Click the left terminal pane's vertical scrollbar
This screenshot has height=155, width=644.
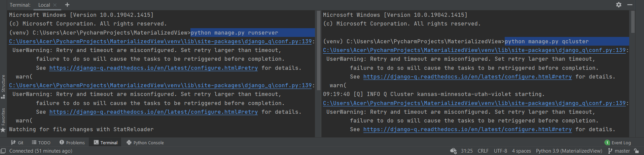pos(318,50)
